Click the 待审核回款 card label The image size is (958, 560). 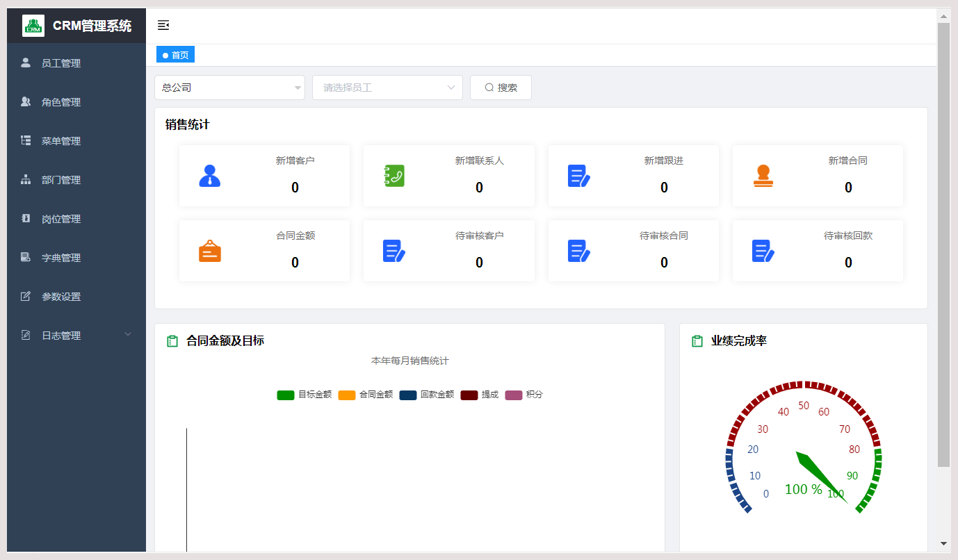point(848,236)
